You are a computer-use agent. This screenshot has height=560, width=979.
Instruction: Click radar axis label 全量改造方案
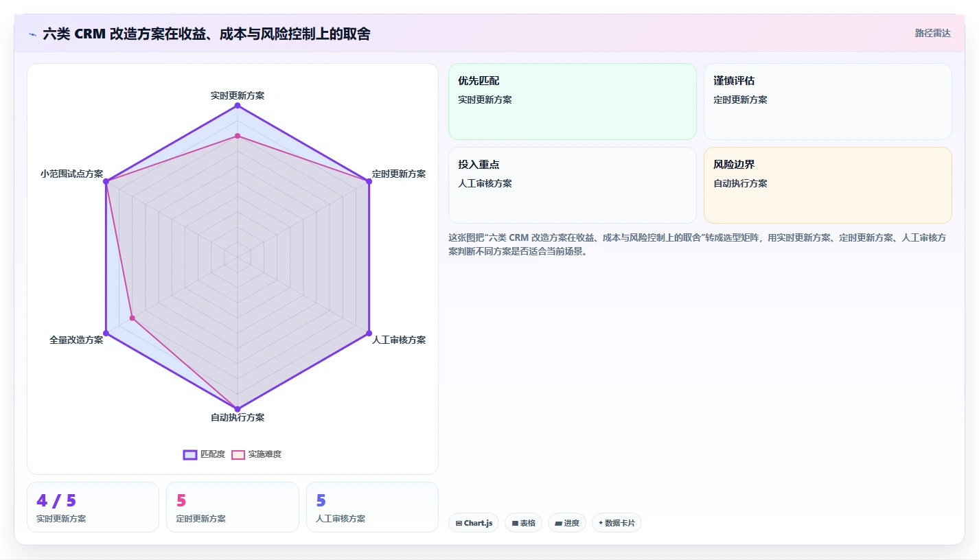pos(76,340)
